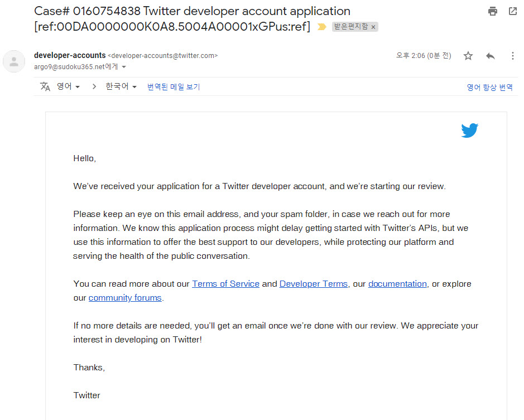
Task: Click the translate icon beside 영어
Action: tap(45, 86)
